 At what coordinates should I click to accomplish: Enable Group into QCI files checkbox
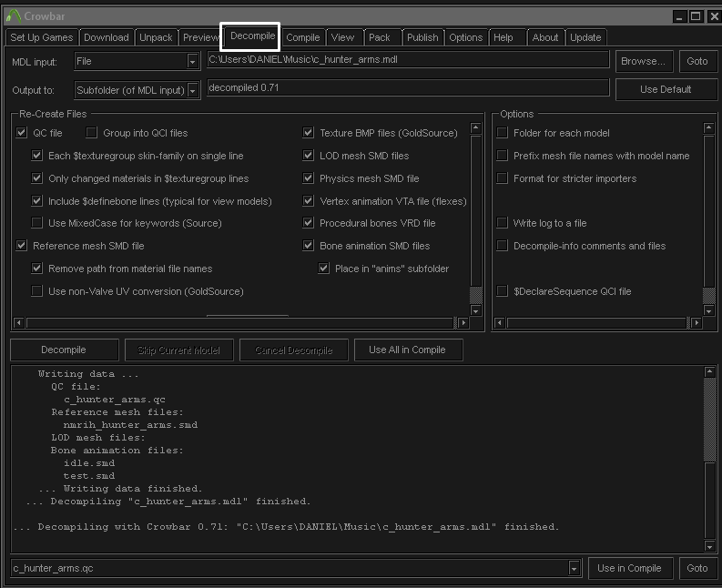(92, 133)
